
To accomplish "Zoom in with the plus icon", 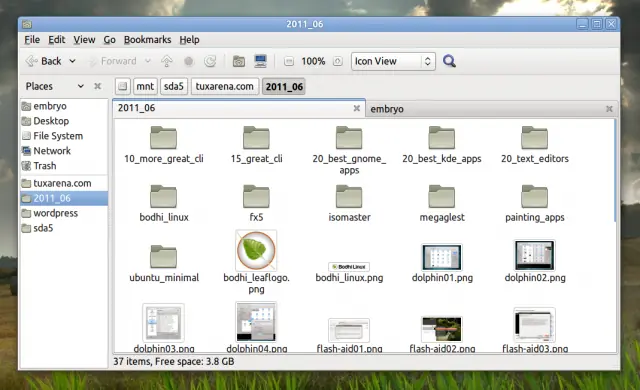I will tap(338, 61).
